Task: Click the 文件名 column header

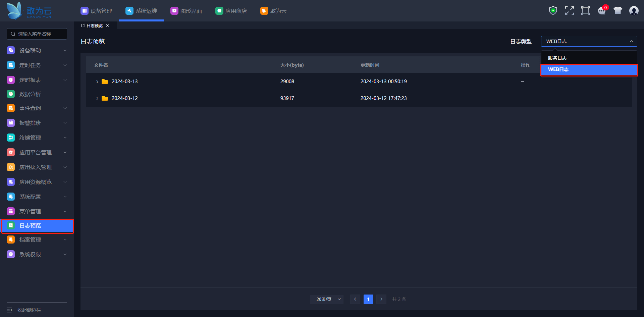Action: click(101, 65)
